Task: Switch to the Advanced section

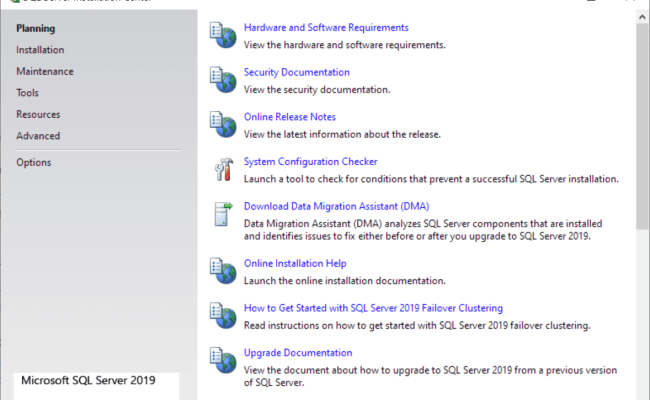Action: coord(38,136)
